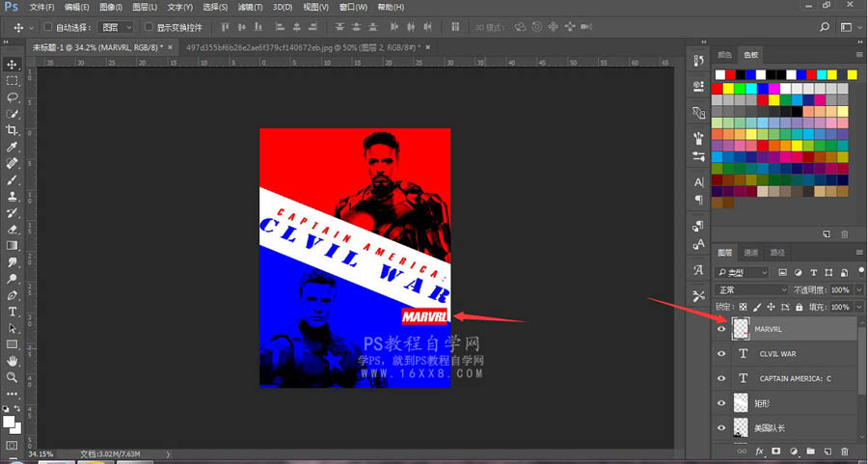Open the blend mode 正常 dropdown
Screen dimensions: 868x464
pos(751,289)
